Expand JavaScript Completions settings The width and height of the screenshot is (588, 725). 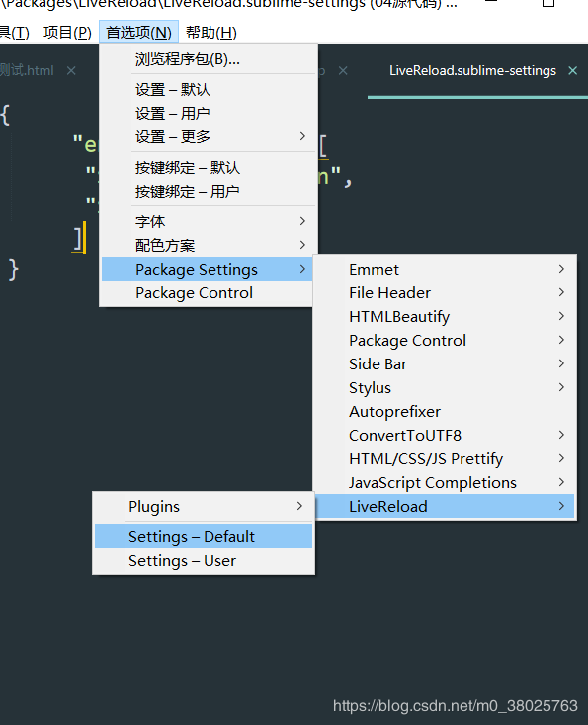(x=445, y=482)
